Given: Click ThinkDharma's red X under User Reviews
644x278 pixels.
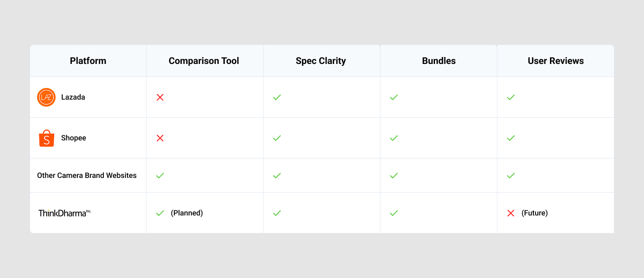Looking at the screenshot, I should point(511,213).
